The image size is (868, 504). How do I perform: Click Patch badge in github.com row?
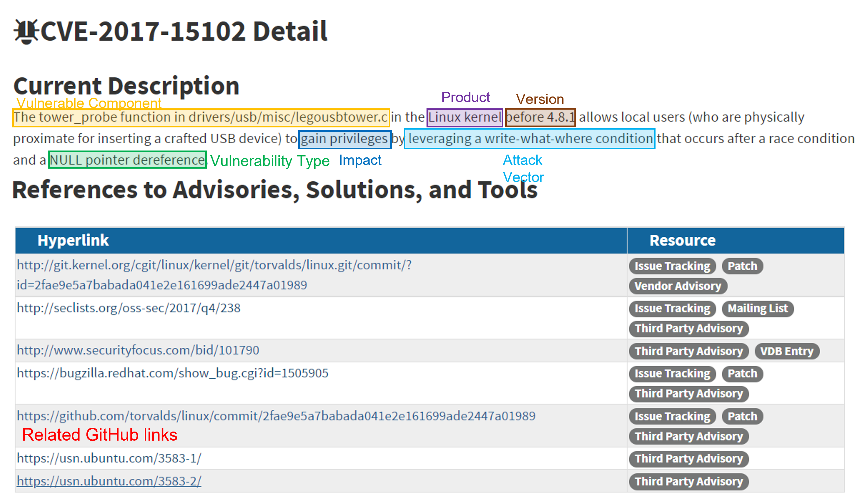pyautogui.click(x=742, y=417)
